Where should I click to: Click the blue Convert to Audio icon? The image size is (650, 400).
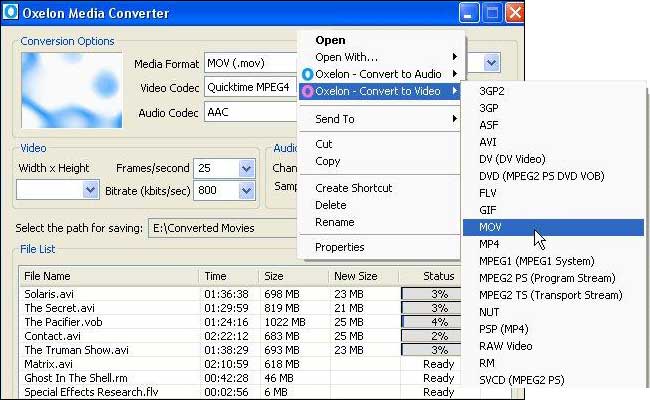pyautogui.click(x=307, y=74)
